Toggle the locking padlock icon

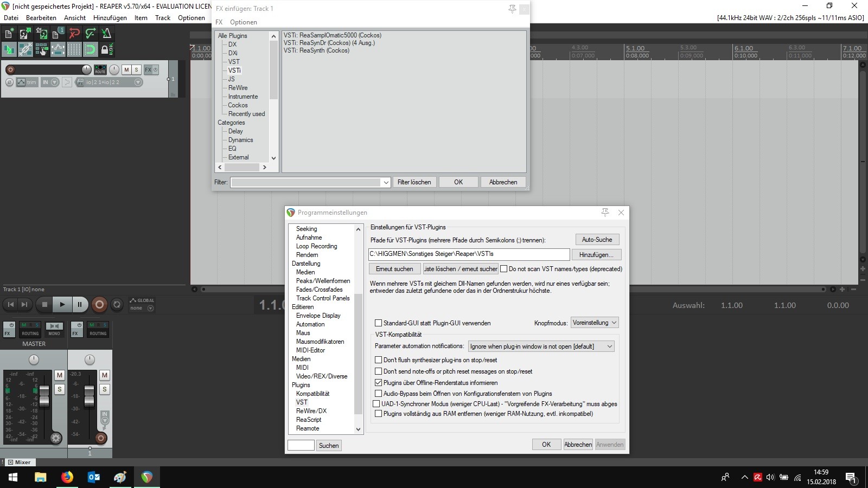tap(105, 50)
